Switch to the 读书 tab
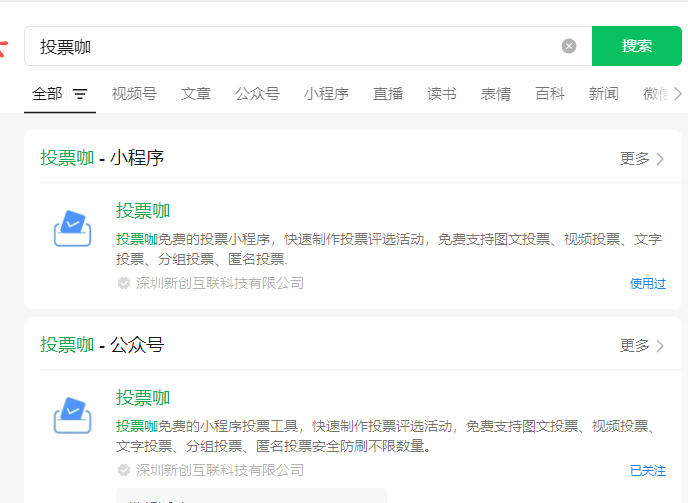This screenshot has height=503, width=688. pos(442,93)
